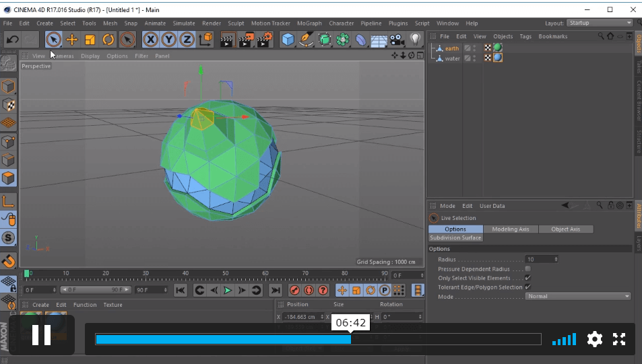Screen dimensions: 642x364
Task: Open the MoGraph menu
Action: click(309, 24)
